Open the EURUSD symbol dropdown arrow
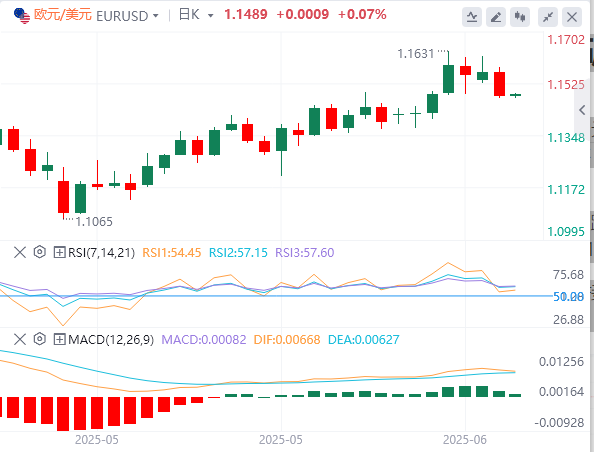This screenshot has width=594, height=452. (156, 16)
